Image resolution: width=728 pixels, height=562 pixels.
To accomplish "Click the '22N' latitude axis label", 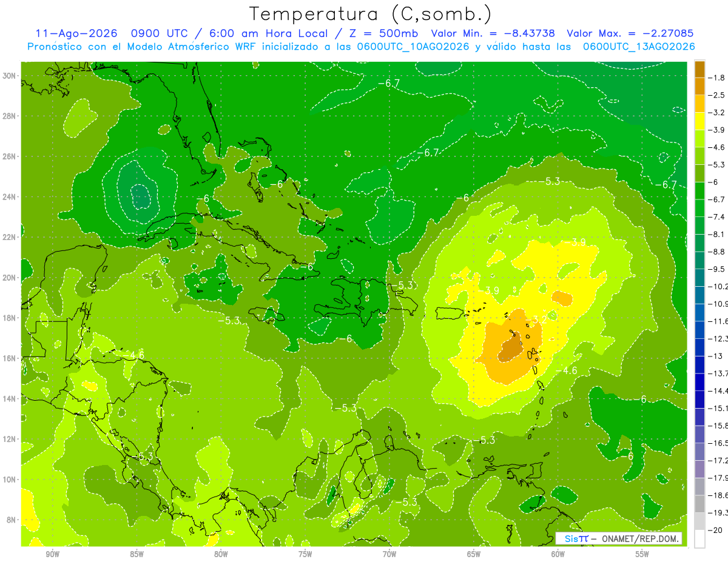I will pyautogui.click(x=10, y=237).
